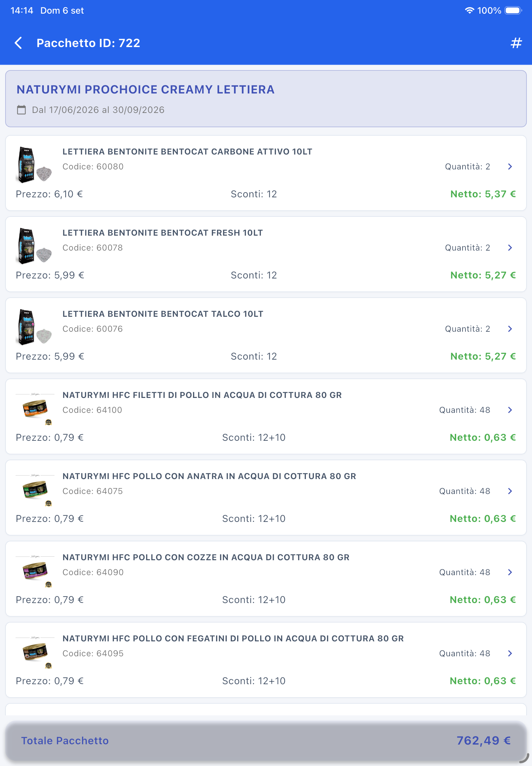The image size is (532, 766).
Task: Select the Pollo con Fegatini product title
Action: [x=233, y=638]
